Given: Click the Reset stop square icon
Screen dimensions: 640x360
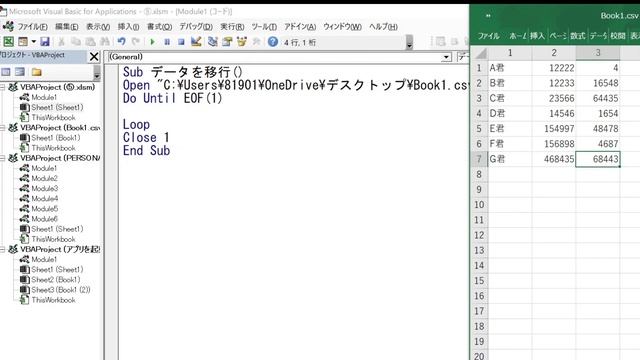Looking at the screenshot, I should (181, 42).
